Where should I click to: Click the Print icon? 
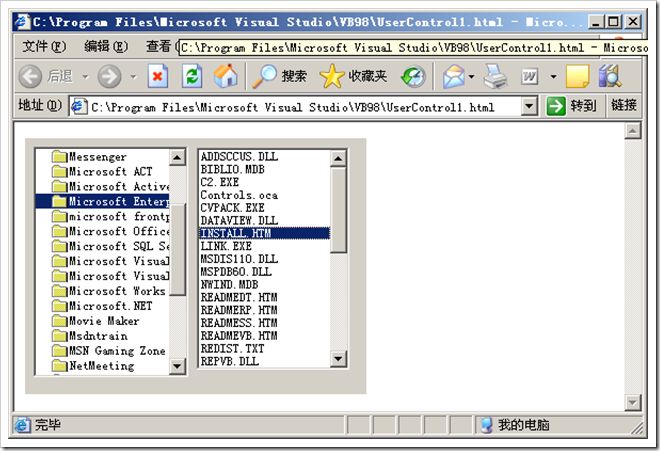click(x=495, y=77)
